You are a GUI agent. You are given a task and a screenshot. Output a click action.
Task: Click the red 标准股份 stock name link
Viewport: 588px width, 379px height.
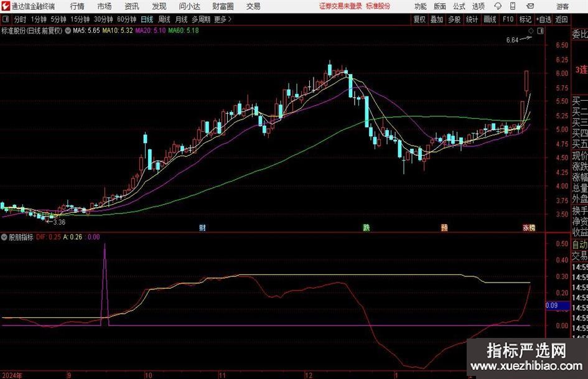tap(378, 6)
